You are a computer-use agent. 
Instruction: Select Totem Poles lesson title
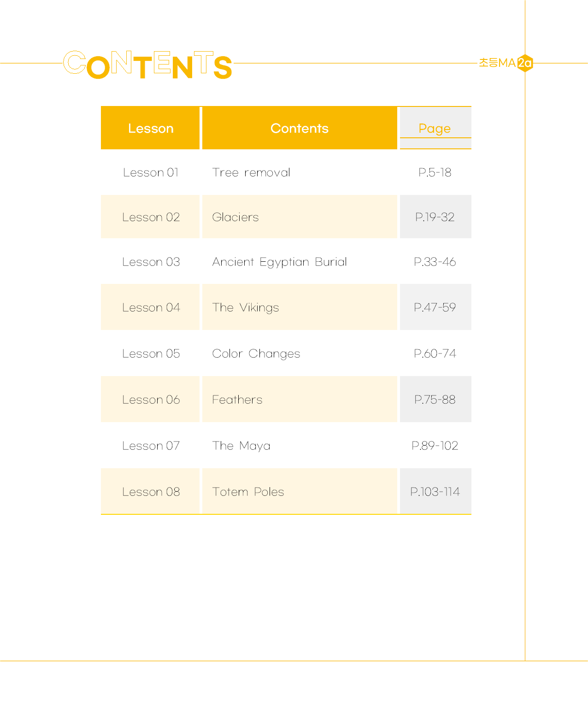pyautogui.click(x=248, y=492)
